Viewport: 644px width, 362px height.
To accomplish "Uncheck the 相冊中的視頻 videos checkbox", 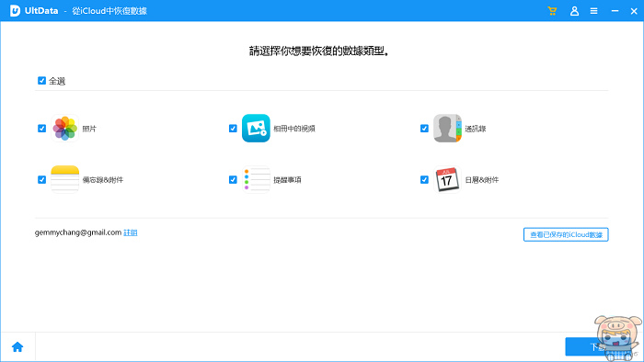I will 233,129.
